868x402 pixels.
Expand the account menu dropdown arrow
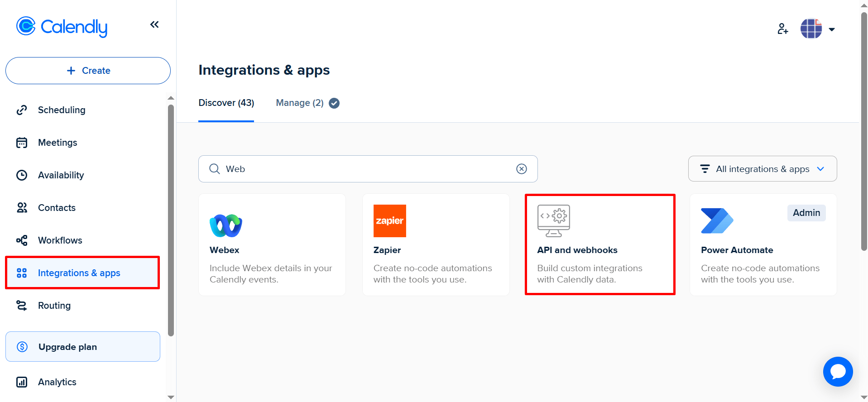pos(832,29)
